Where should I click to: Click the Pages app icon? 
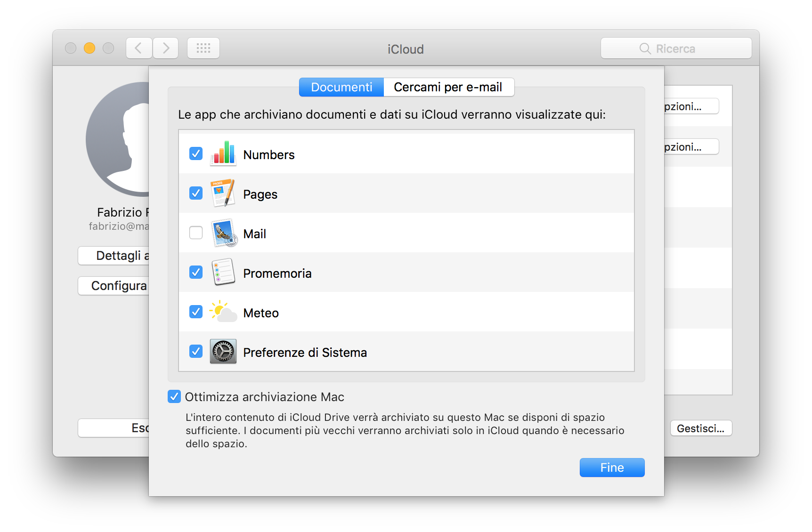pos(223,193)
